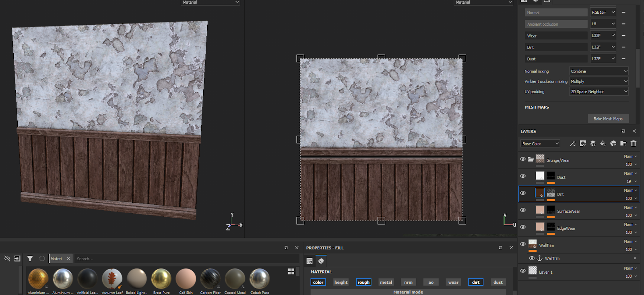Open the Base Color channel dropdown
This screenshot has width=644, height=295.
540,143
